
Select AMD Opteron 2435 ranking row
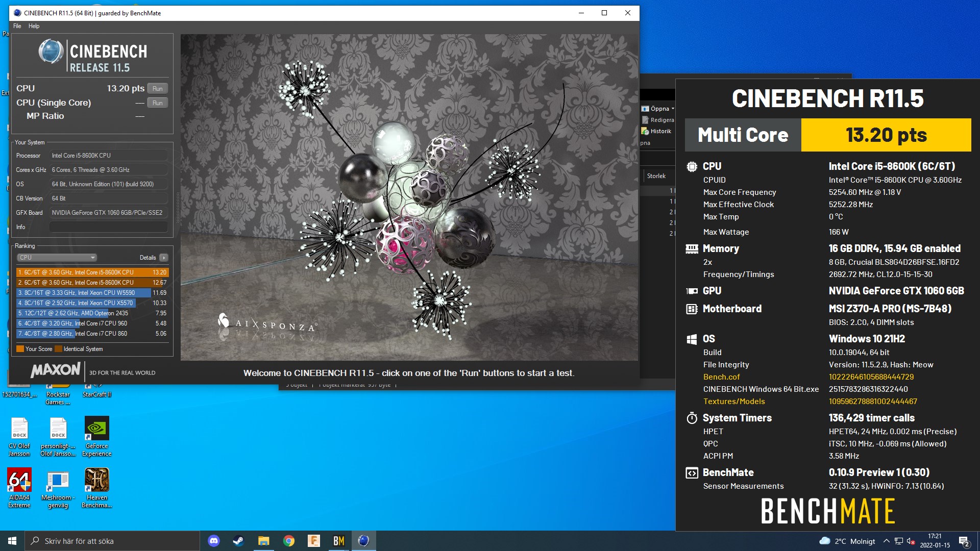(92, 313)
